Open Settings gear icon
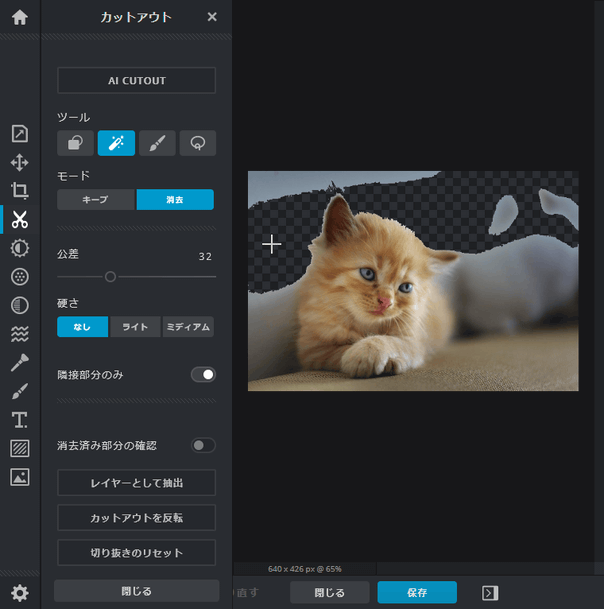The width and height of the screenshot is (604, 609). [19, 593]
